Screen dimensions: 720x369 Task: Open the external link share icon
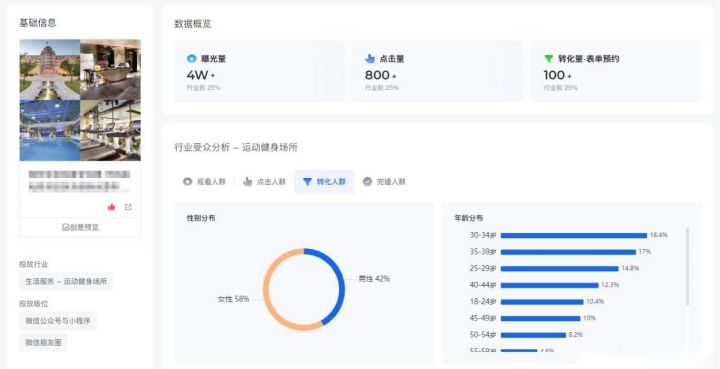128,207
